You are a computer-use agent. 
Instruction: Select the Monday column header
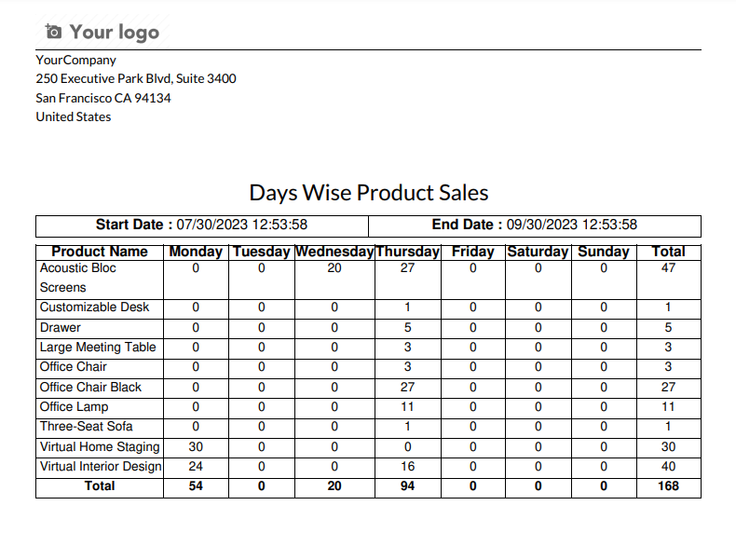196,252
